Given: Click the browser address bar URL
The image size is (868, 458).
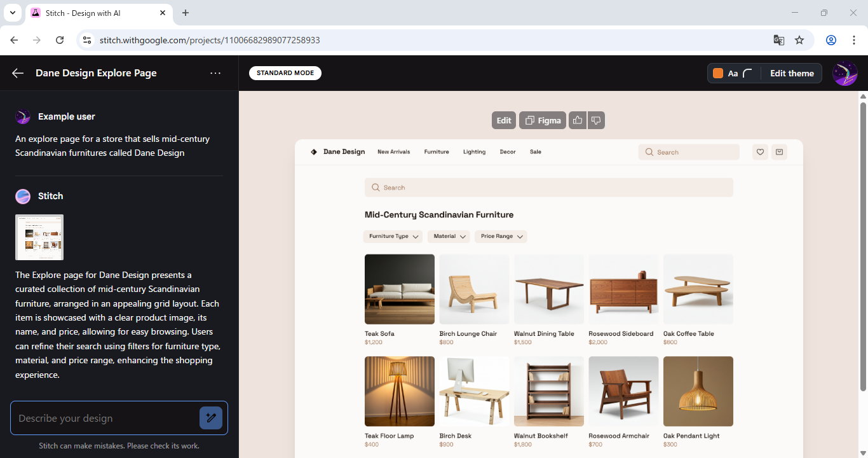Looking at the screenshot, I should tap(210, 40).
